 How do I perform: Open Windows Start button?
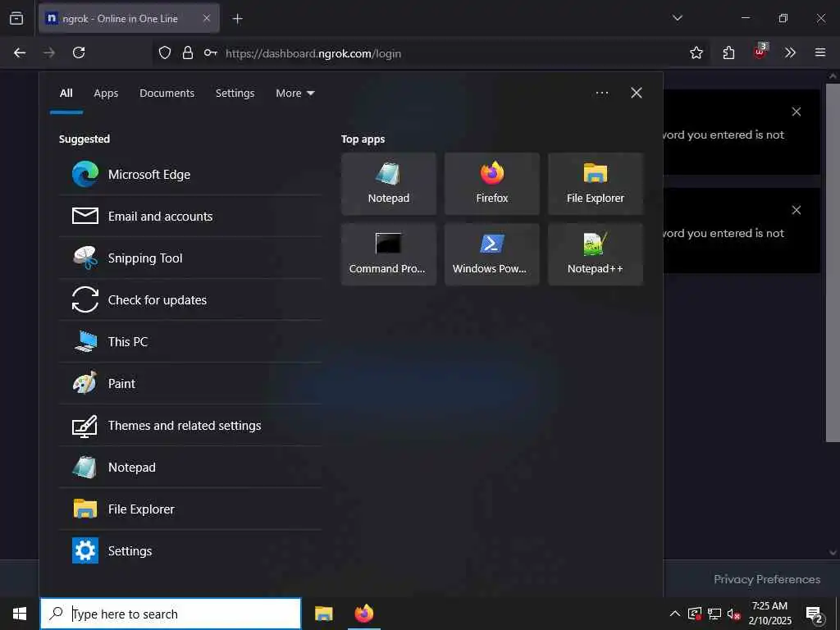[x=20, y=614]
